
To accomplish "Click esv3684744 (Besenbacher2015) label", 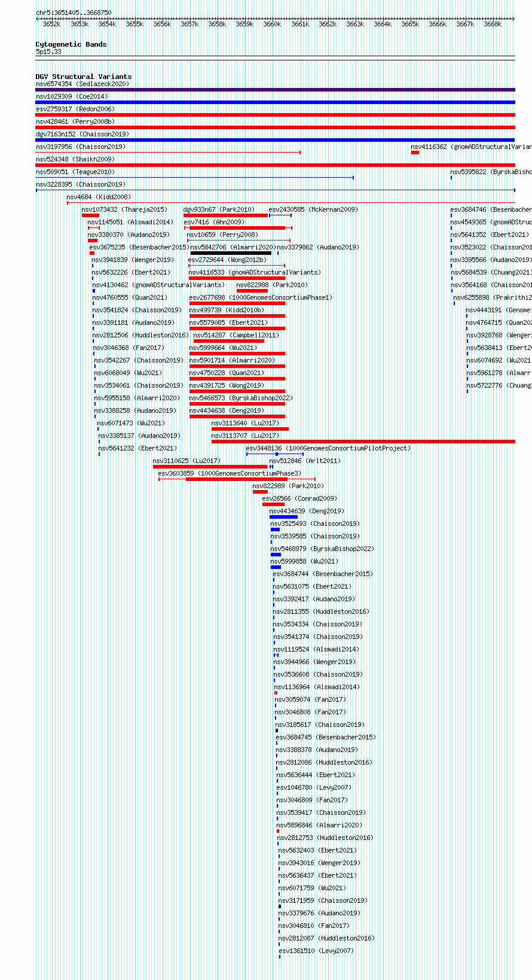I will coord(323,574).
